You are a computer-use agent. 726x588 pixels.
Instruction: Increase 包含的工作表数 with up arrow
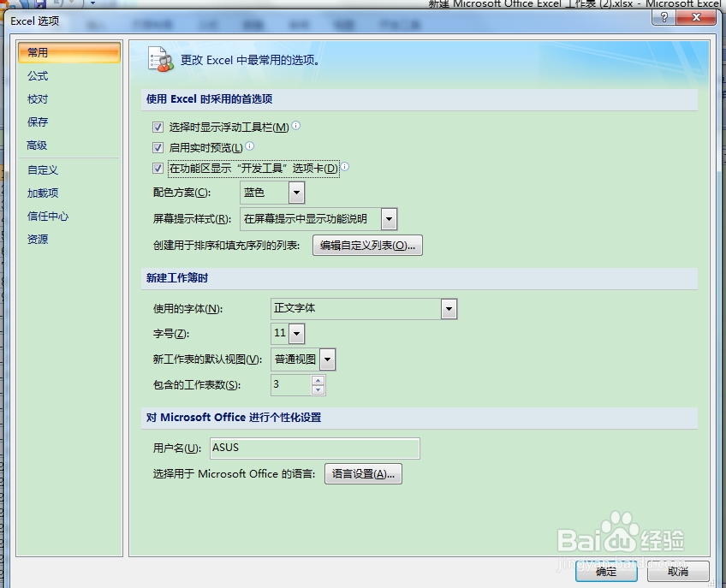pyautogui.click(x=318, y=381)
